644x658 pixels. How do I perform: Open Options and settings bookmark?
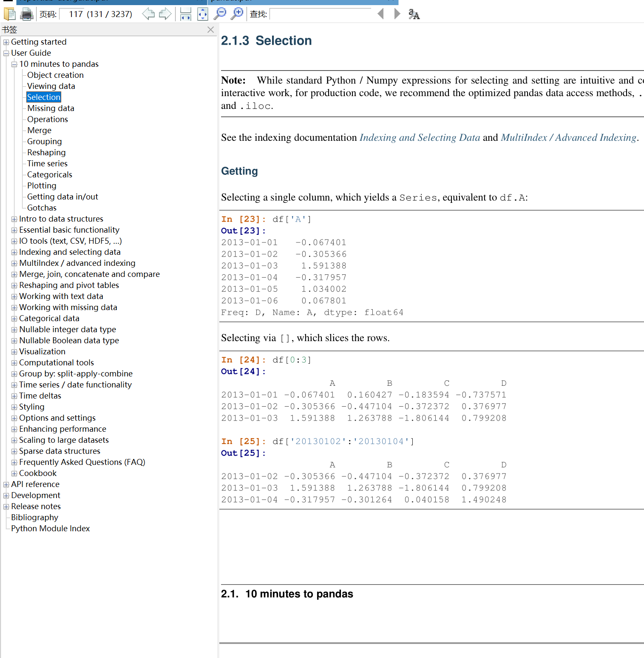point(57,418)
